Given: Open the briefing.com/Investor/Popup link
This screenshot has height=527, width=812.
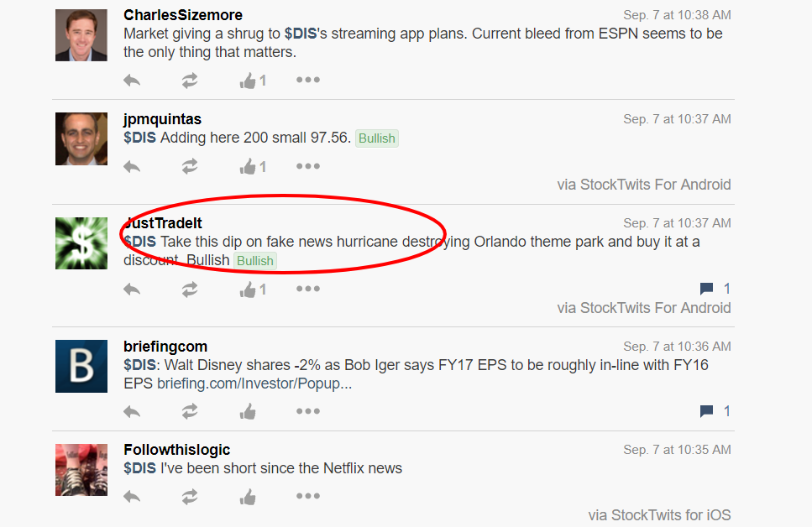Looking at the screenshot, I should coord(254,384).
